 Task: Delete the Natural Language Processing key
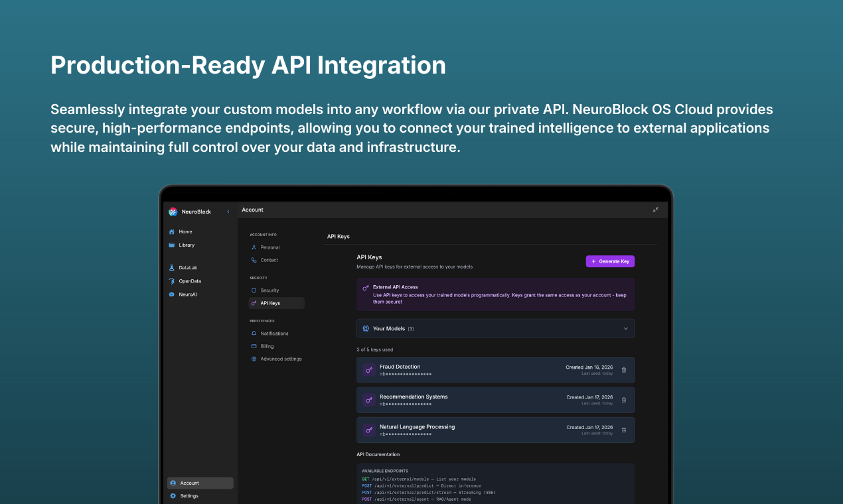(624, 430)
